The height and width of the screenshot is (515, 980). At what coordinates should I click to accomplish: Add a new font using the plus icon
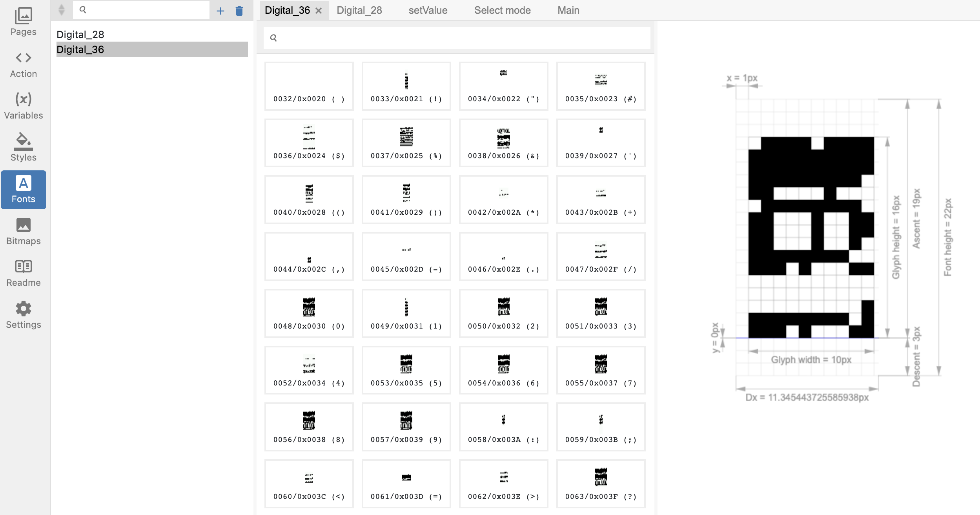click(x=221, y=11)
